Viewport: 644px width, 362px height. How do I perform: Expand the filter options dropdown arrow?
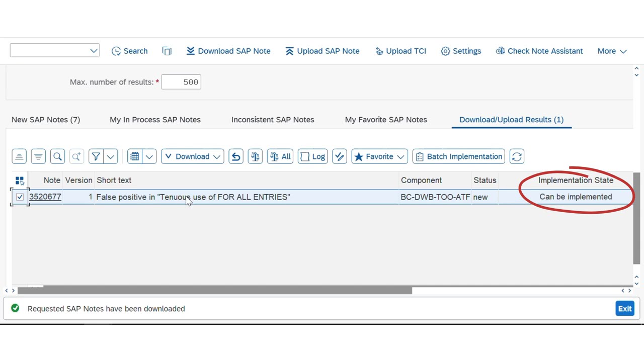click(x=111, y=156)
